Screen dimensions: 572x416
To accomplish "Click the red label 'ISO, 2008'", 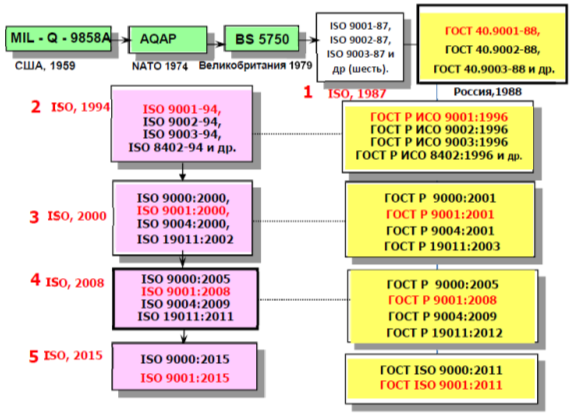I will (x=75, y=282).
